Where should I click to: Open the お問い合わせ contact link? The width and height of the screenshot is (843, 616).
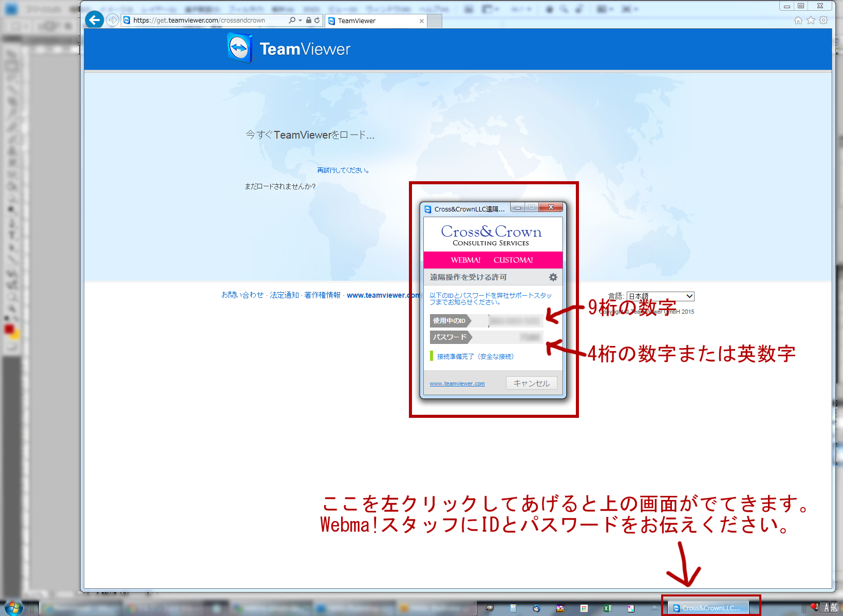point(242,295)
